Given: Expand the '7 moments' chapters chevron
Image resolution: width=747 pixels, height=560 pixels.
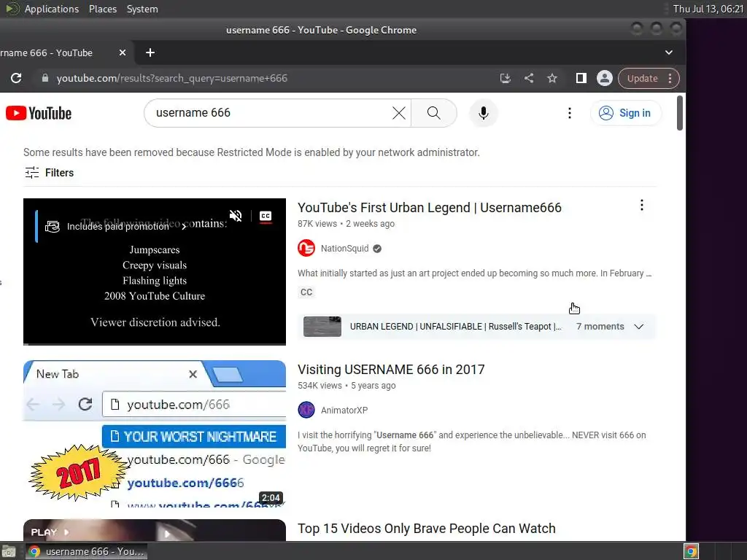Looking at the screenshot, I should [x=639, y=327].
